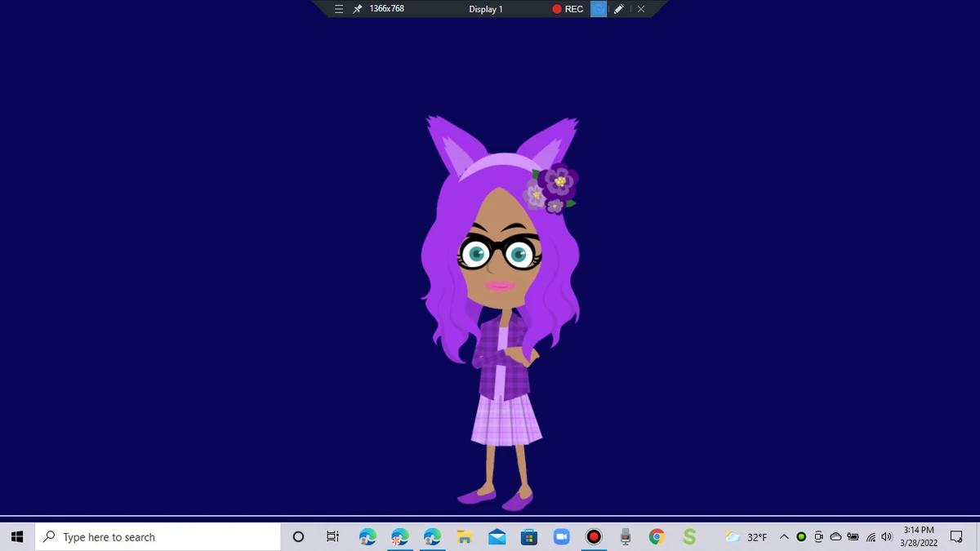
Task: Open the Display 1 selector
Action: (486, 9)
